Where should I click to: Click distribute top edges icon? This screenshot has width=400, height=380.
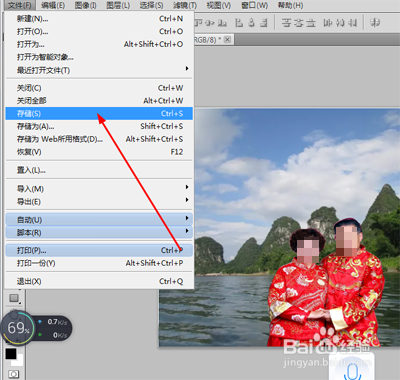click(286, 23)
